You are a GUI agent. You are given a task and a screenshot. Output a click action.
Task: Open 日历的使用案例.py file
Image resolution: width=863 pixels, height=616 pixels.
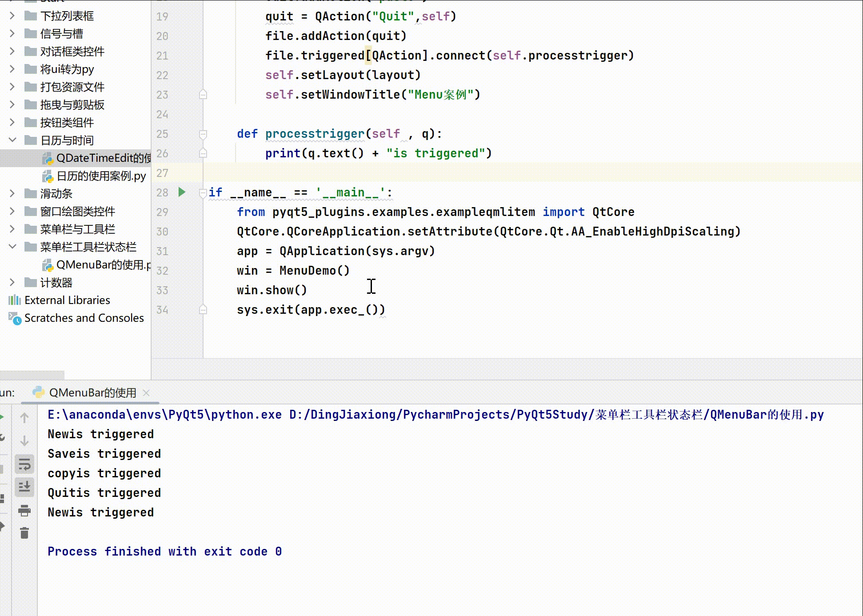(x=101, y=176)
